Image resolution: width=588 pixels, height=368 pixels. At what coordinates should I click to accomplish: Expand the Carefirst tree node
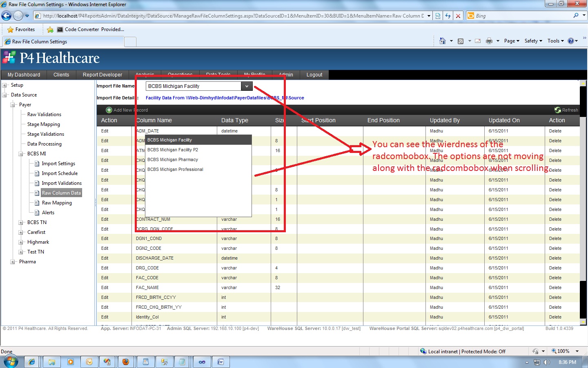21,232
